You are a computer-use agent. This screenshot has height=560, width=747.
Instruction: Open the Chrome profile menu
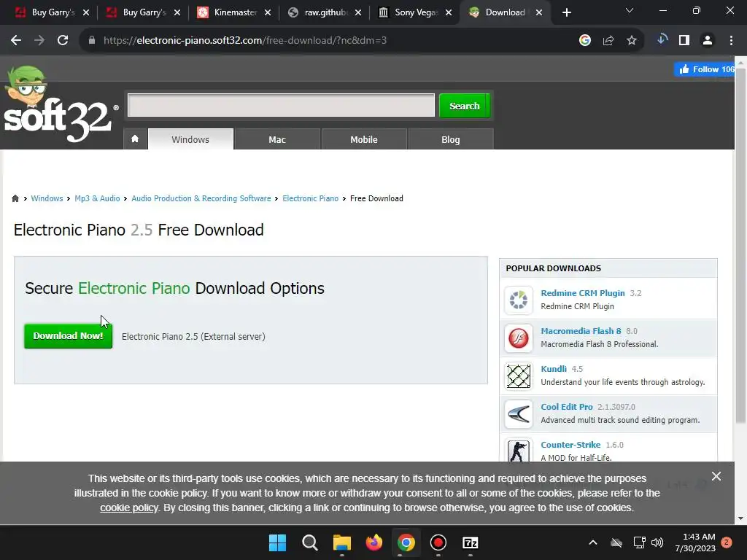coord(708,41)
